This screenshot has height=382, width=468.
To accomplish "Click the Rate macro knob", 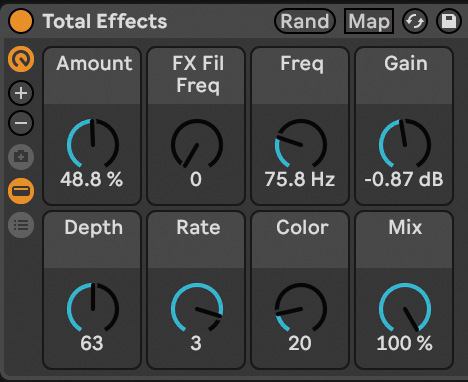I will [x=197, y=308].
